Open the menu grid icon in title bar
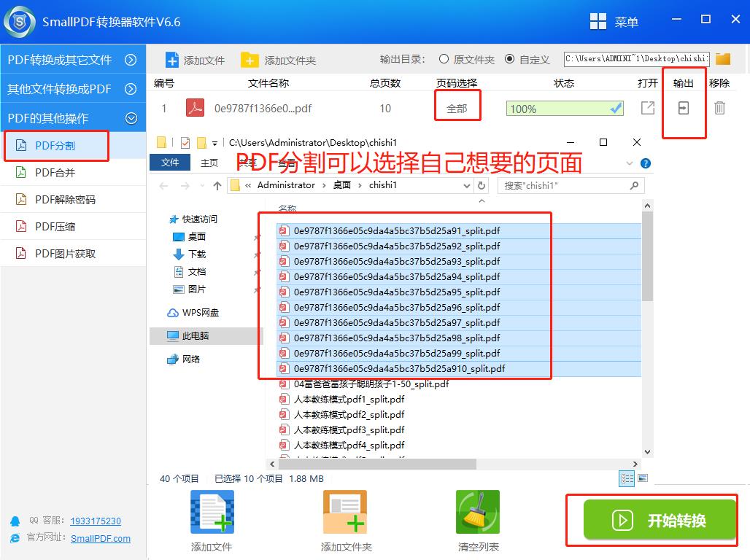The image size is (750, 560). click(598, 21)
